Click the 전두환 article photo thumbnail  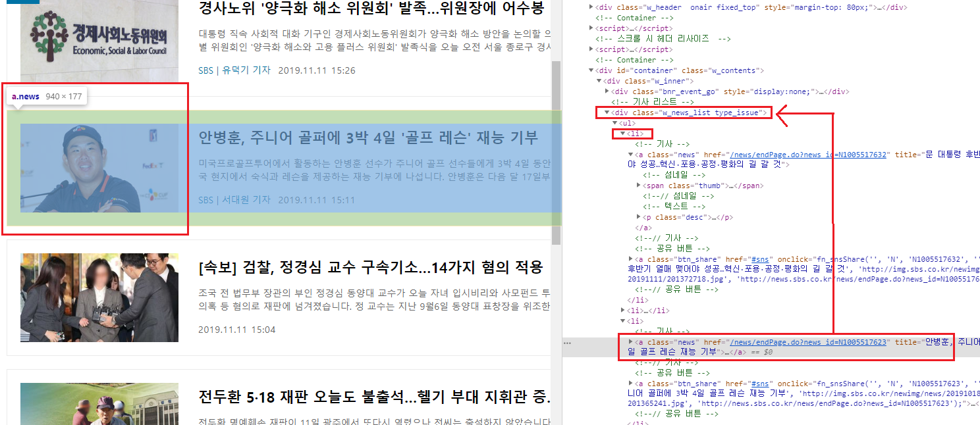[x=99, y=404]
